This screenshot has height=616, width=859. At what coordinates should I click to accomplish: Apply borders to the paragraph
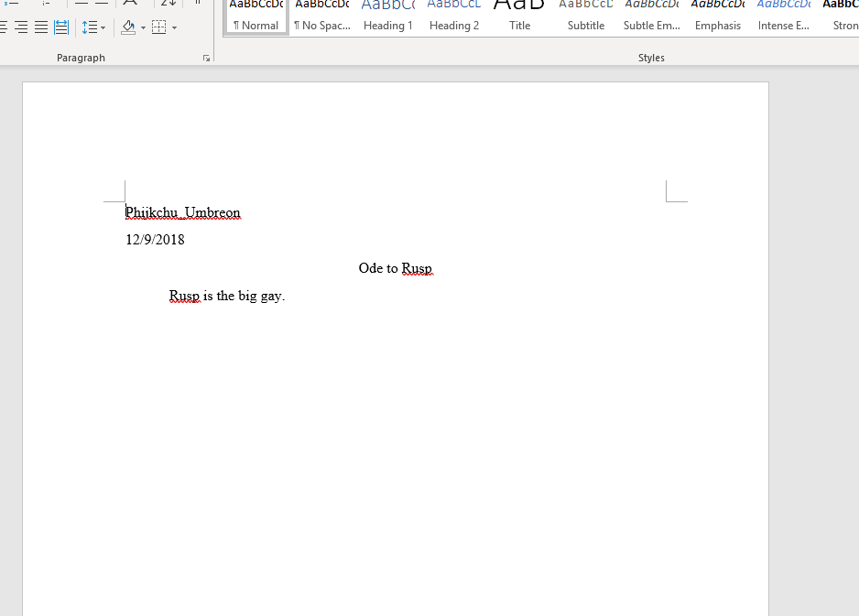click(x=158, y=27)
